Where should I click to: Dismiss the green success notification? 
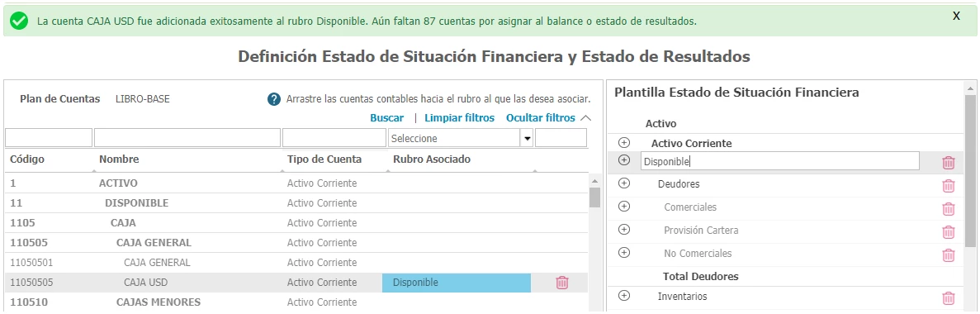click(x=956, y=17)
